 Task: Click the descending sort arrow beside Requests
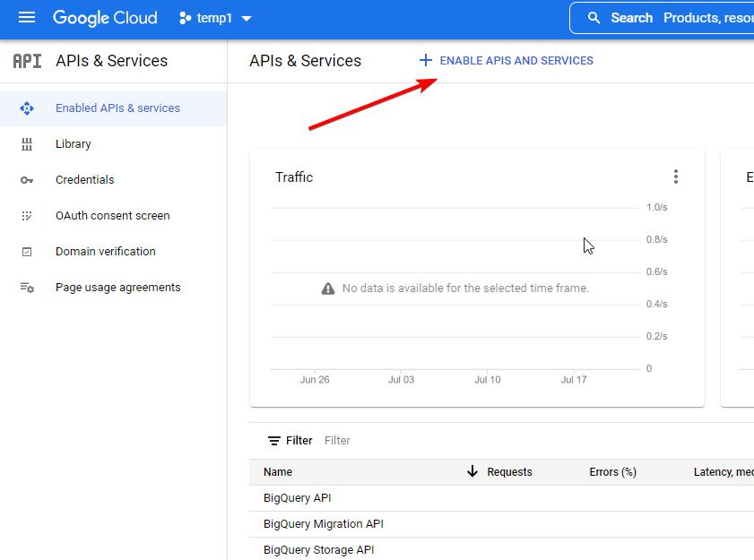pyautogui.click(x=472, y=471)
